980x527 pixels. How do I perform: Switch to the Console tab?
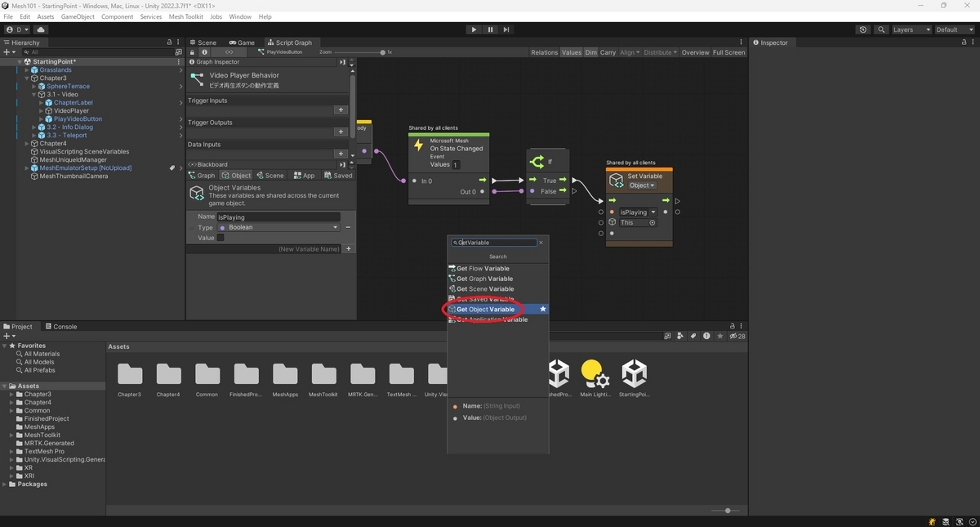tap(60, 326)
